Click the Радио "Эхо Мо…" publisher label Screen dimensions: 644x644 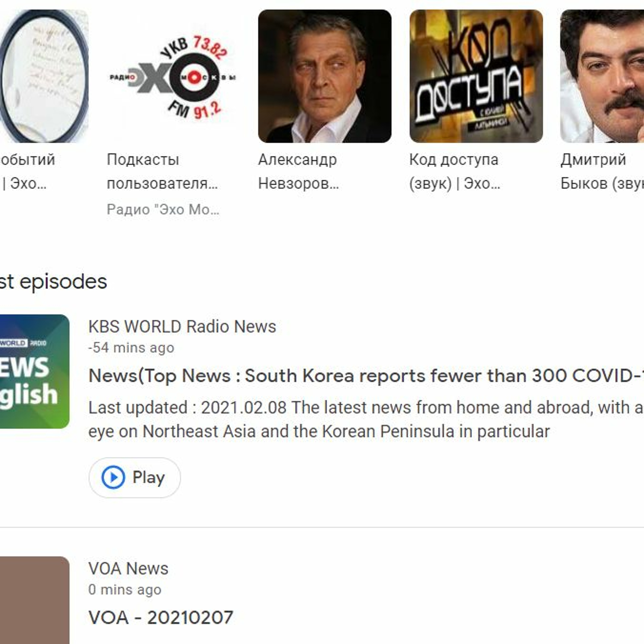point(163,210)
